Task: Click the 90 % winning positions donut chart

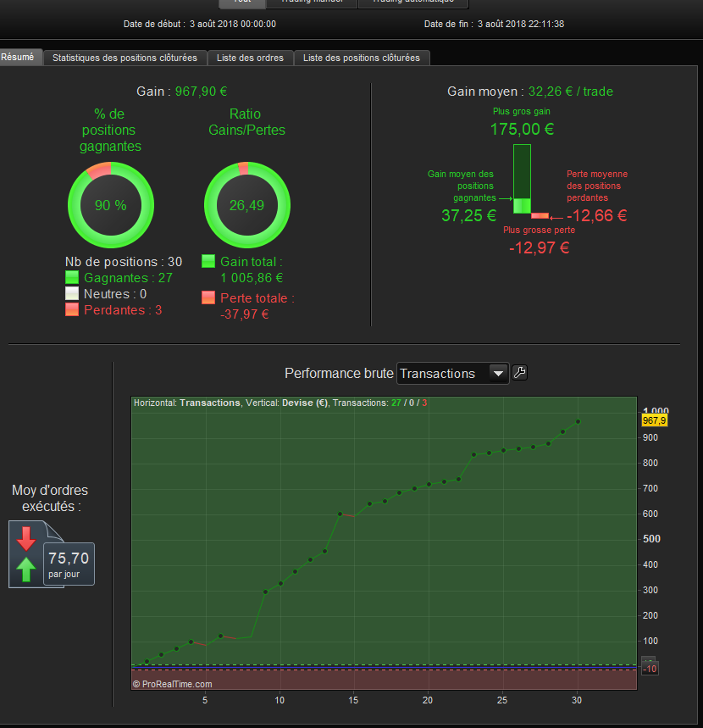Action: coord(111,205)
